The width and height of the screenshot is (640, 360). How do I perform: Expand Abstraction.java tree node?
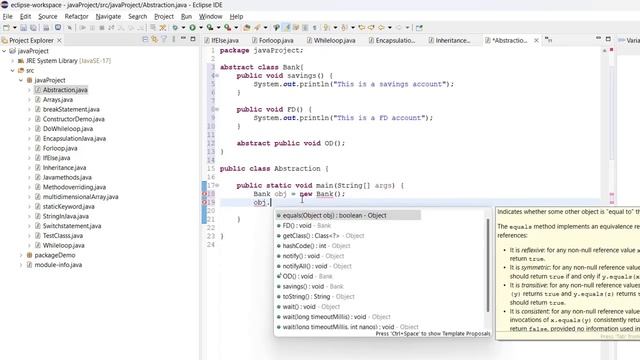pyautogui.click(x=29, y=90)
